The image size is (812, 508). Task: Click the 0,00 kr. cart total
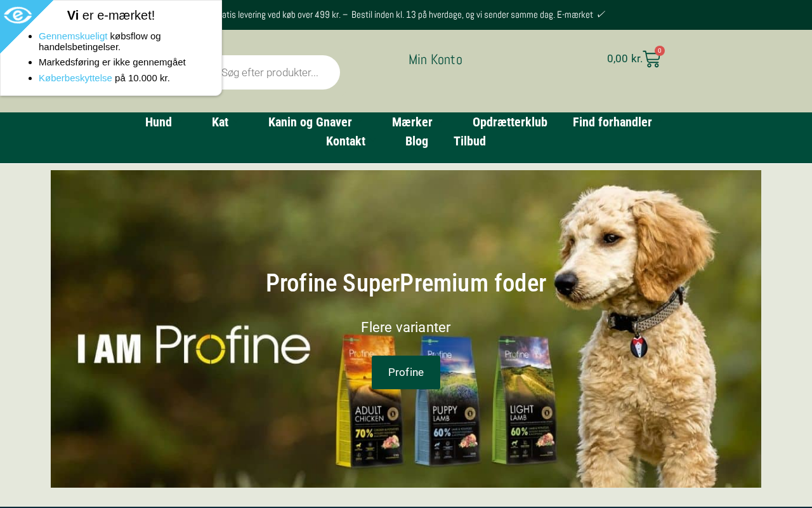(625, 58)
